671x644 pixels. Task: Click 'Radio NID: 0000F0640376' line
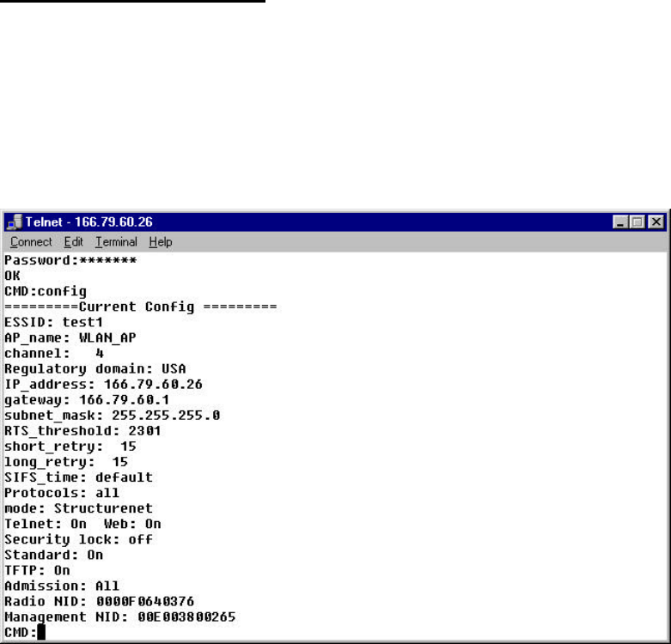[100, 602]
